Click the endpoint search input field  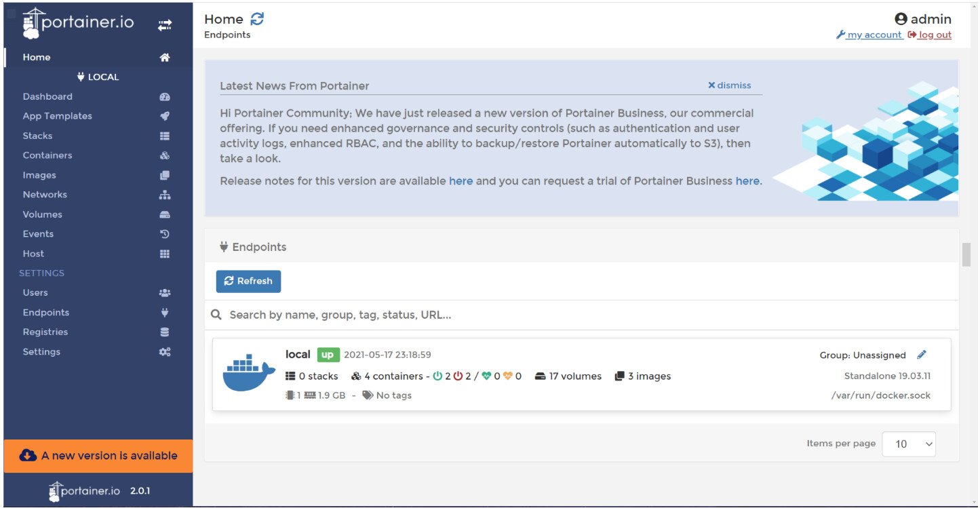point(582,315)
